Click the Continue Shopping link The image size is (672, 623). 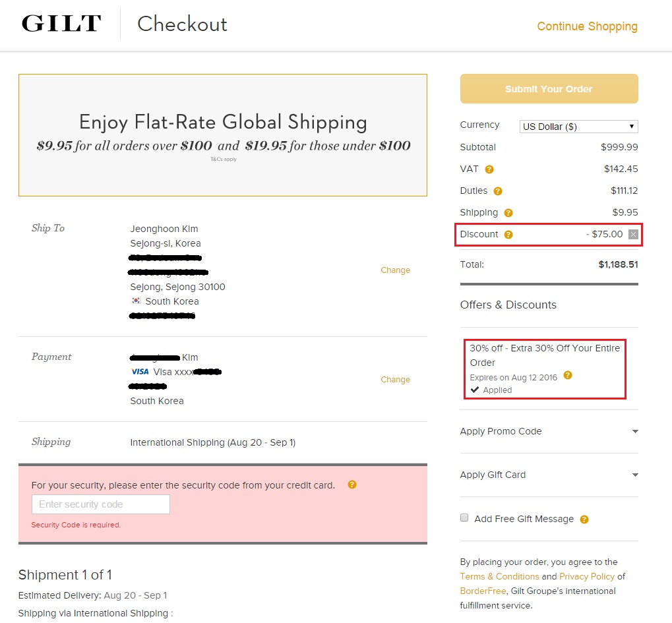tap(587, 26)
